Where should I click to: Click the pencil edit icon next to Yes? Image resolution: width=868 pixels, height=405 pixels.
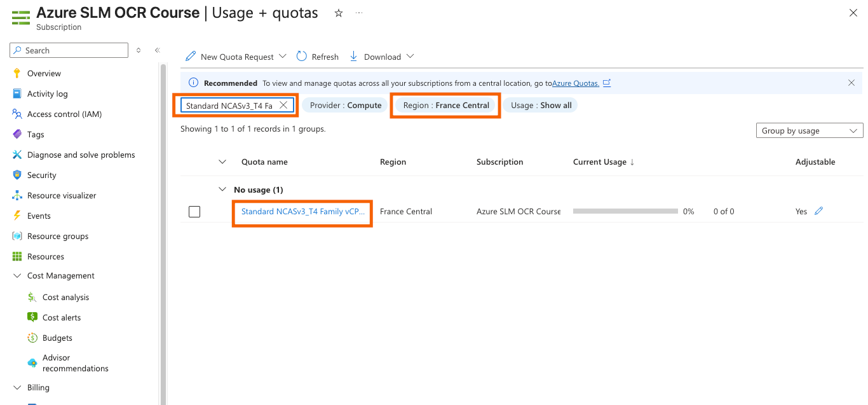818,211
